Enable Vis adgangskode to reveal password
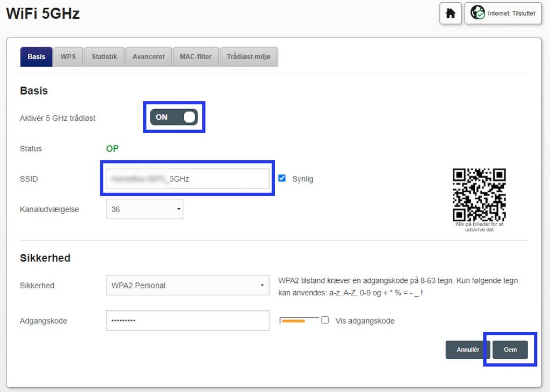Screen dimensions: 550x392 [x=325, y=321]
